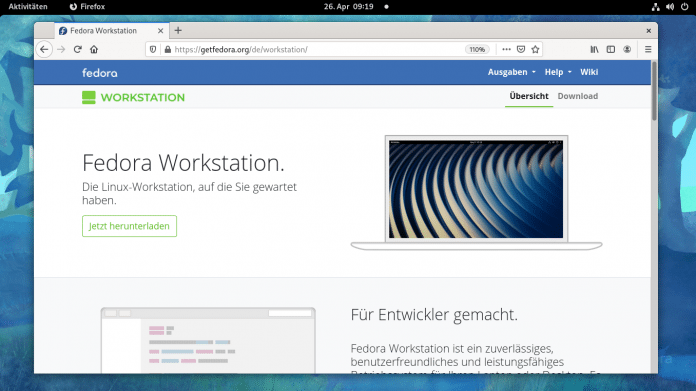Click the forward navigation arrow
Image resolution: width=696 pixels, height=391 pixels.
coord(61,49)
